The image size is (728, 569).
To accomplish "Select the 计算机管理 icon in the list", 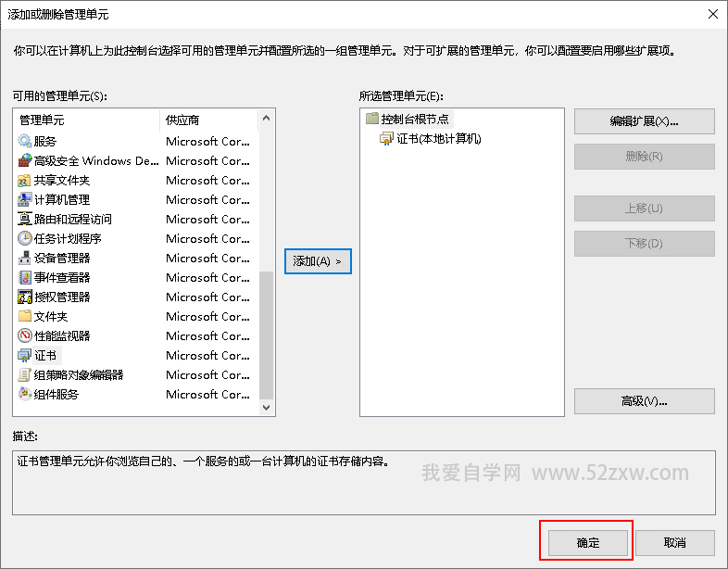I will [x=25, y=200].
